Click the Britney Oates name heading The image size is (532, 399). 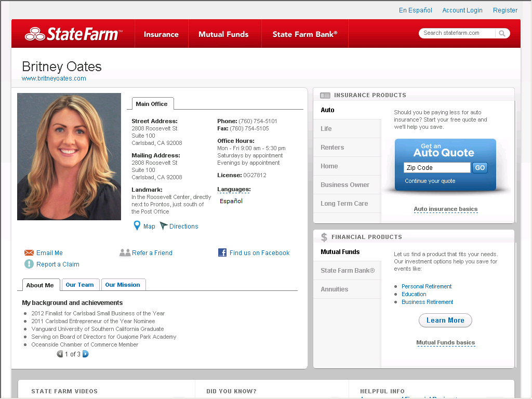pyautogui.click(x=62, y=66)
